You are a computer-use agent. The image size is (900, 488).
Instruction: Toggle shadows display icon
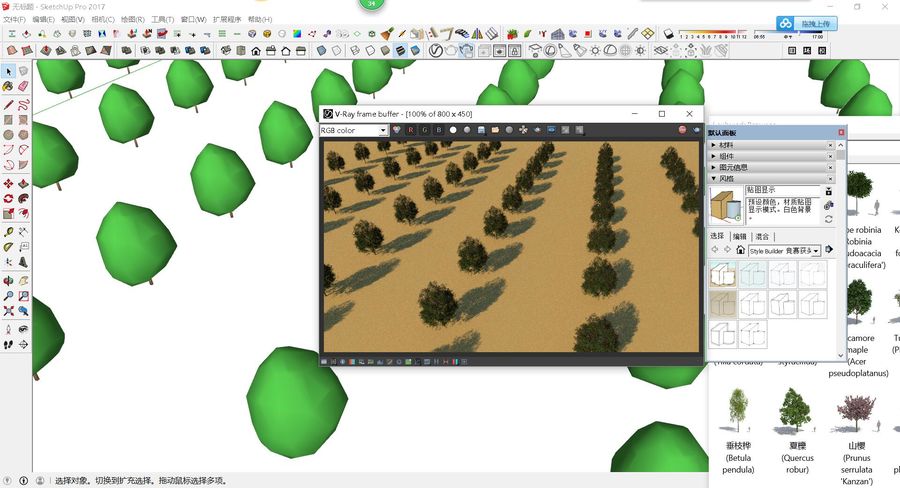point(668,34)
